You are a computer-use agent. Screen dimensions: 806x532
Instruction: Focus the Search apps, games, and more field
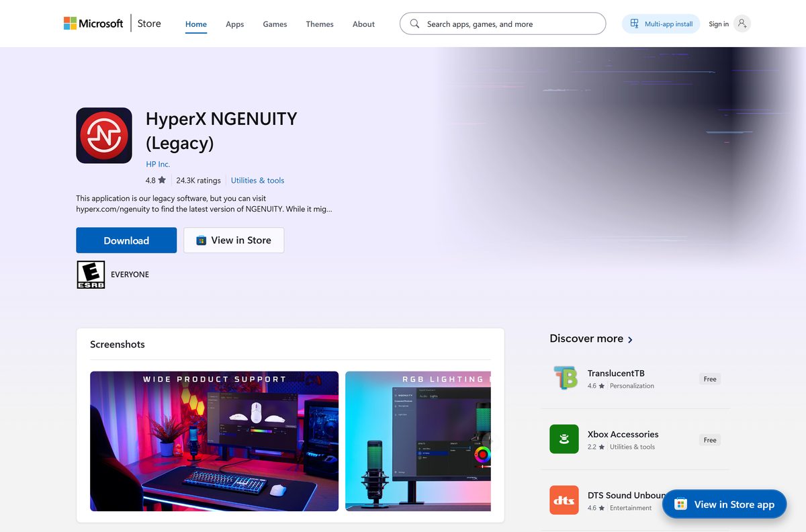click(502, 24)
